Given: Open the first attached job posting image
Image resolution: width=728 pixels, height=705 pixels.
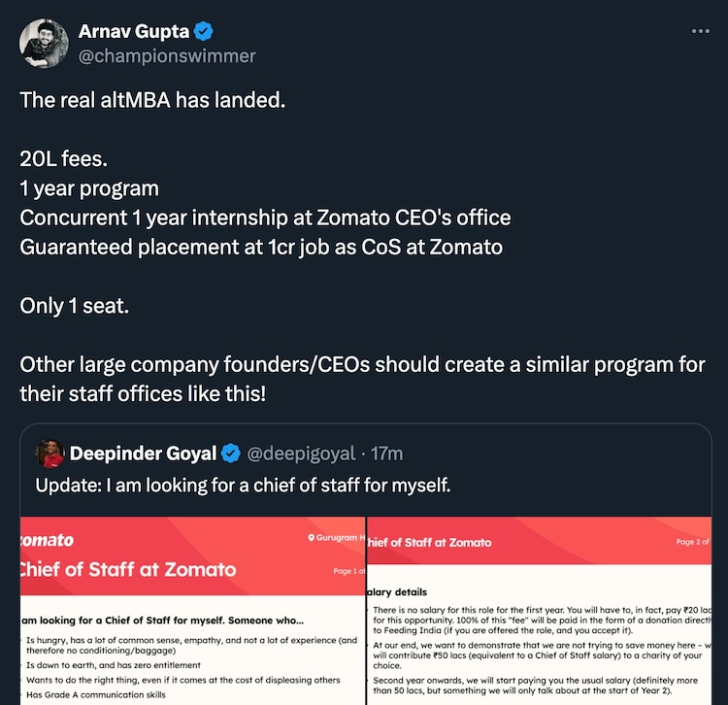Looking at the screenshot, I should pos(192,610).
